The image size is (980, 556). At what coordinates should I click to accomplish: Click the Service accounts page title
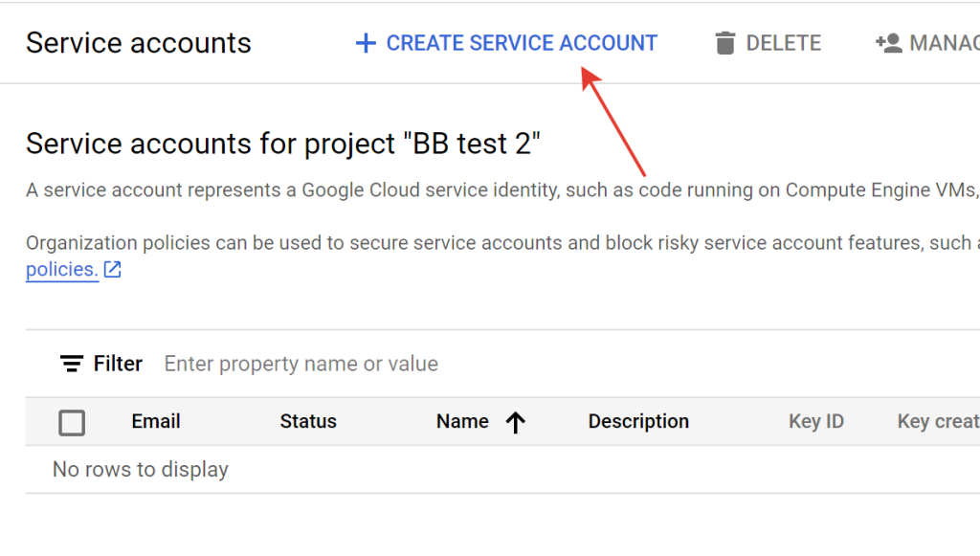point(138,43)
